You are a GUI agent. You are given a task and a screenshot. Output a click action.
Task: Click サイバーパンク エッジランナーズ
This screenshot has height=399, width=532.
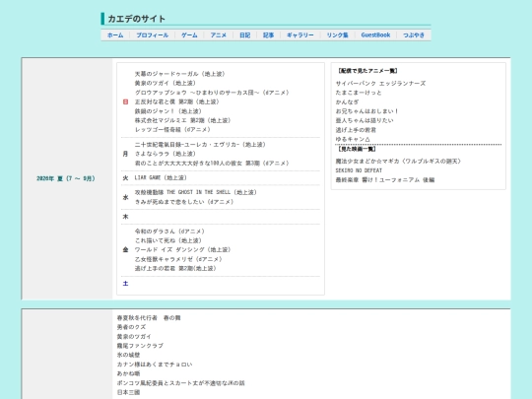point(380,84)
